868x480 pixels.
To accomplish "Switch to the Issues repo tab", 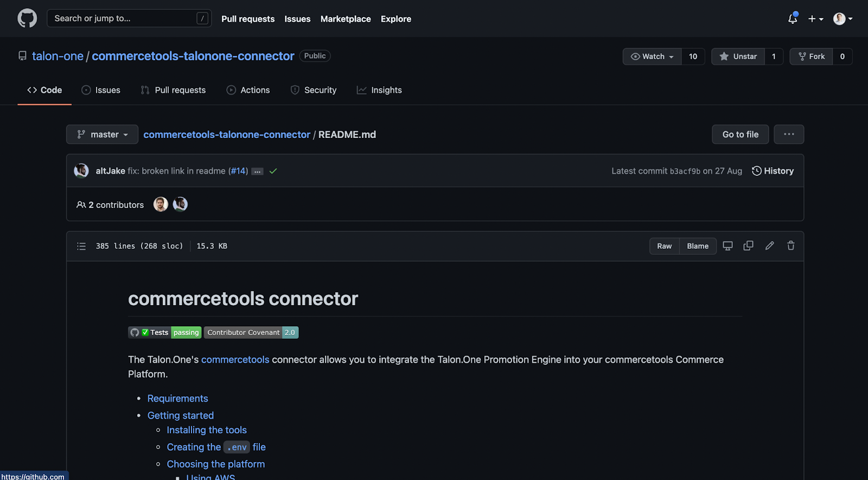I will click(101, 90).
